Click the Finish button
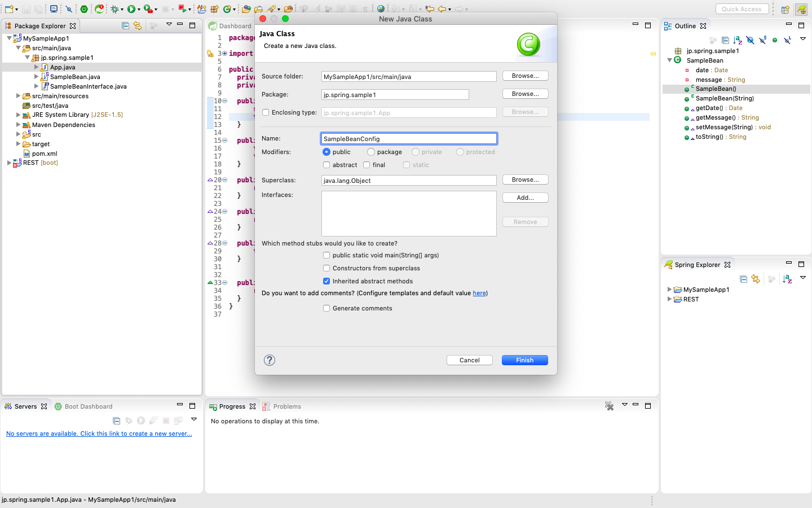The image size is (812, 508). (525, 360)
